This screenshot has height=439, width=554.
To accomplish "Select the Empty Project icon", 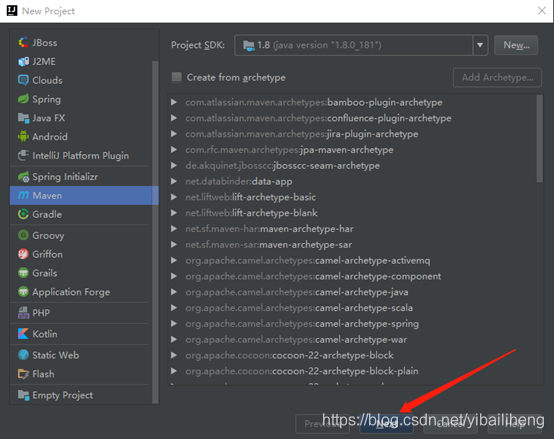I will (23, 395).
